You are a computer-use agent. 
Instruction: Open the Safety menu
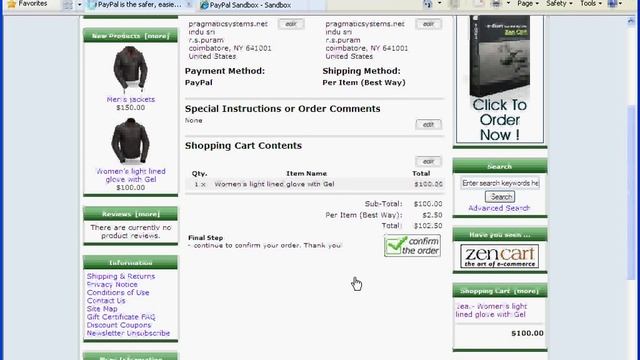tap(559, 4)
